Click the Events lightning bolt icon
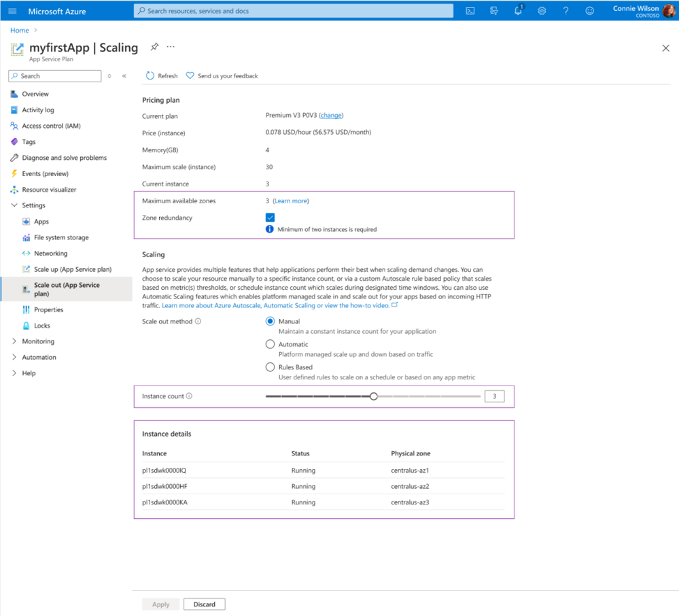The image size is (679, 616). (14, 173)
